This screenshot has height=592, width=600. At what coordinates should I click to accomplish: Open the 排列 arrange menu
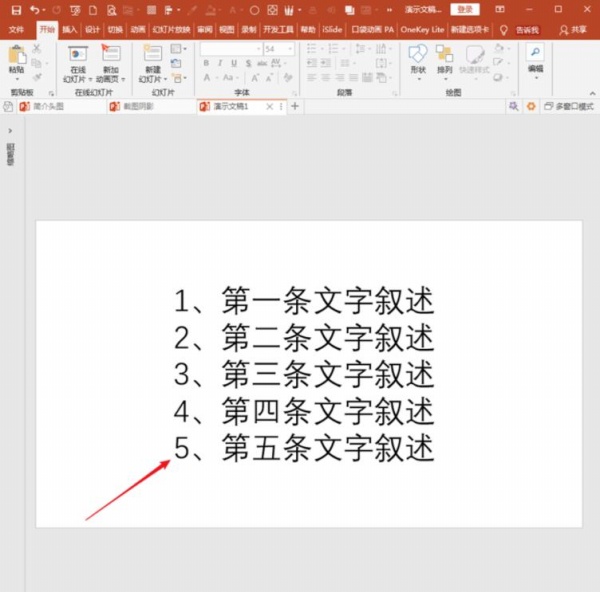click(445, 62)
